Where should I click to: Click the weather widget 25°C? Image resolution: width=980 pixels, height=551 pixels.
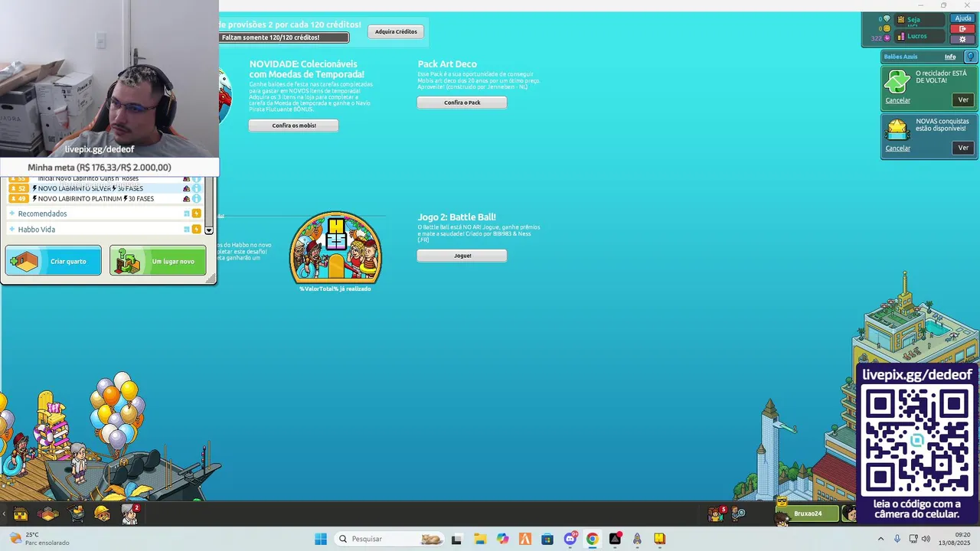pyautogui.click(x=38, y=539)
